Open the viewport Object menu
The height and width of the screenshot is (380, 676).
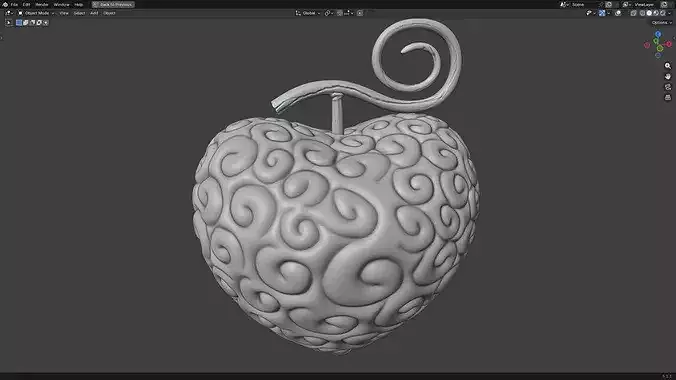click(x=109, y=13)
